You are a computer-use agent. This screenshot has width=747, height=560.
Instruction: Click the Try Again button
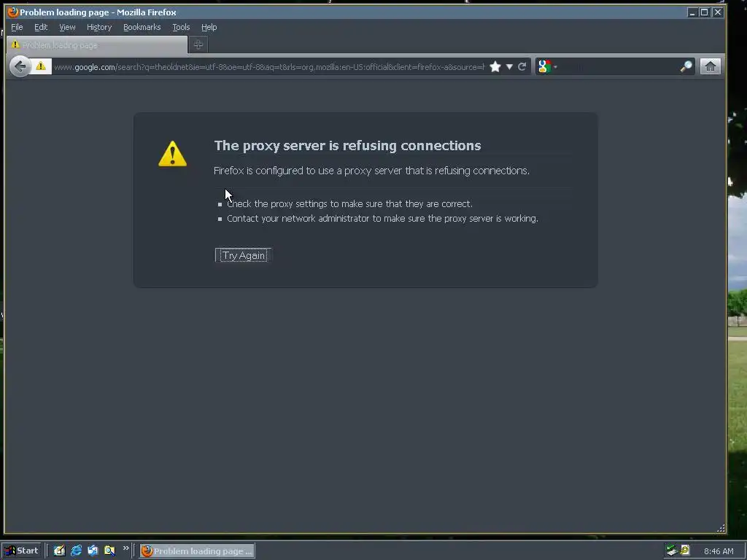coord(244,255)
